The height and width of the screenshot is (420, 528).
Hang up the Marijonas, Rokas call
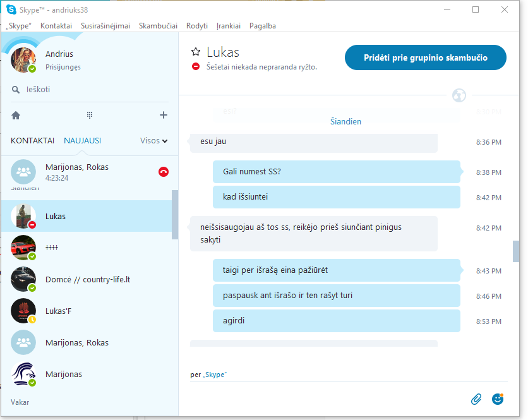coord(164,172)
